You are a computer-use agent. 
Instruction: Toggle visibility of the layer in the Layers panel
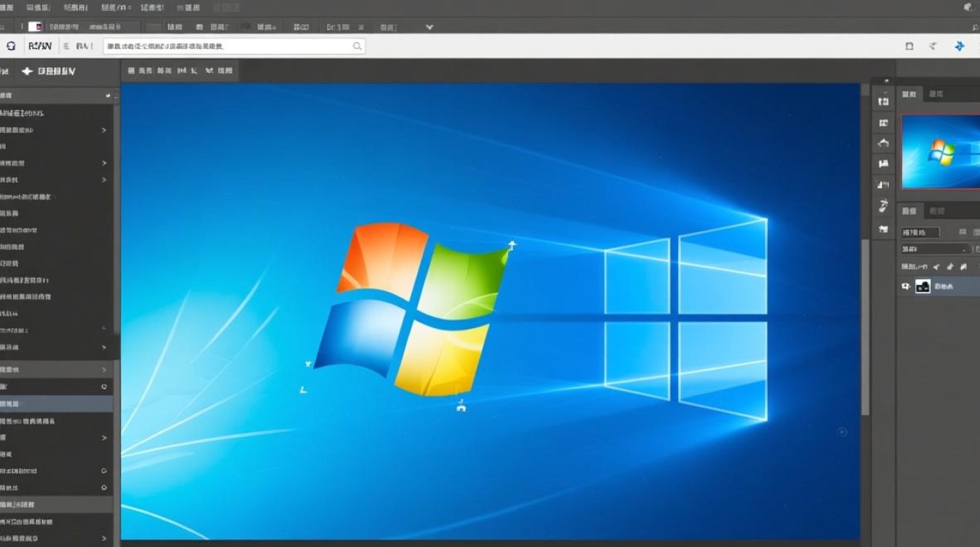(x=906, y=286)
